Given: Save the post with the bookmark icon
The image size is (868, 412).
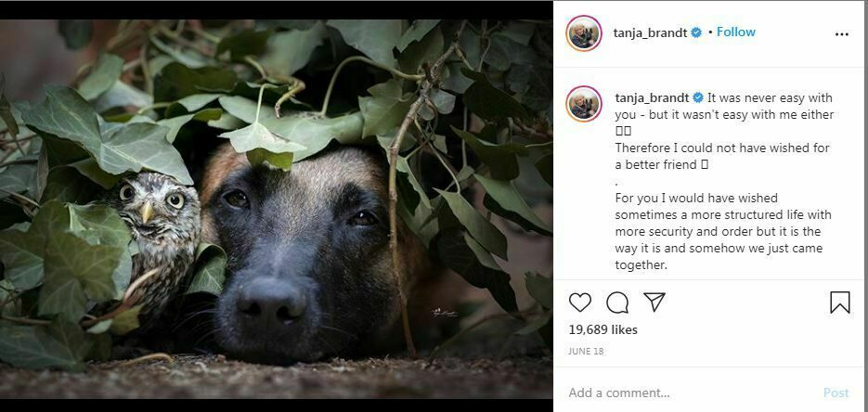Looking at the screenshot, I should (839, 303).
